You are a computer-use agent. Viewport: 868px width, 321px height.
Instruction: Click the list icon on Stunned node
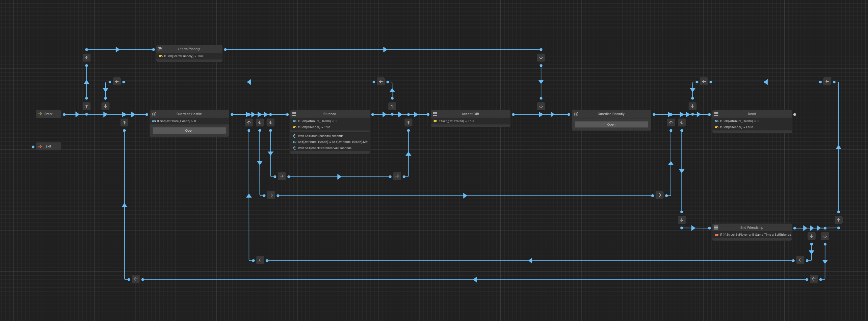[x=294, y=114]
